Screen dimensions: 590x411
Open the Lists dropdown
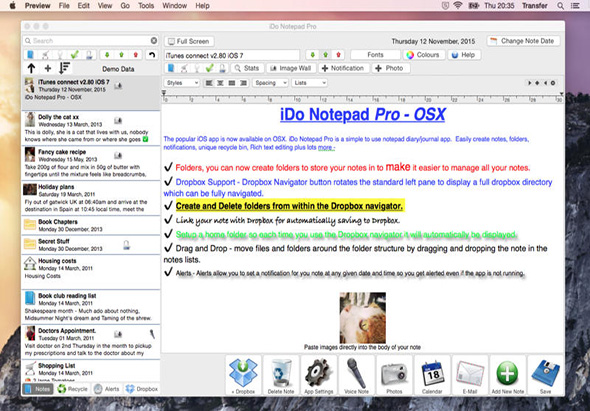point(309,83)
